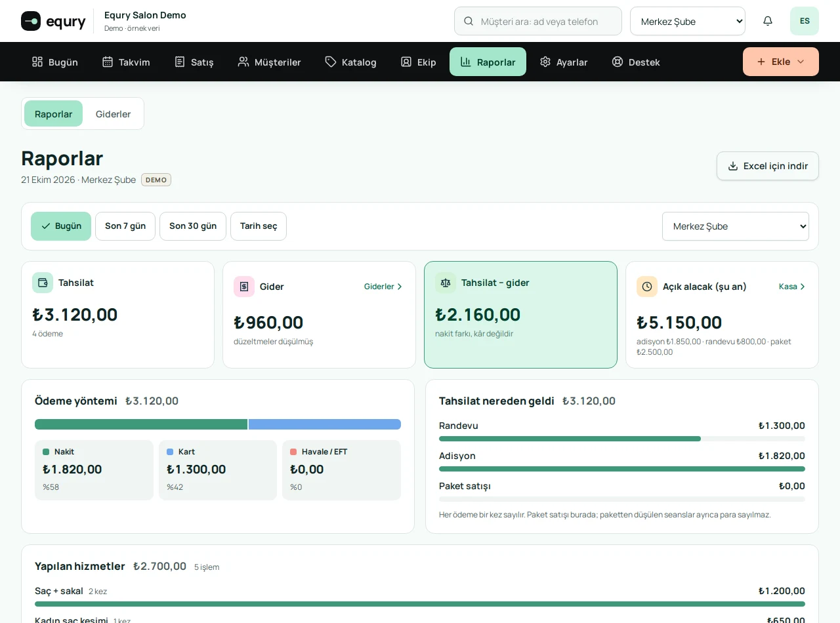The width and height of the screenshot is (840, 623).
Task: Choose the Tarih seç date option
Action: coord(259,226)
